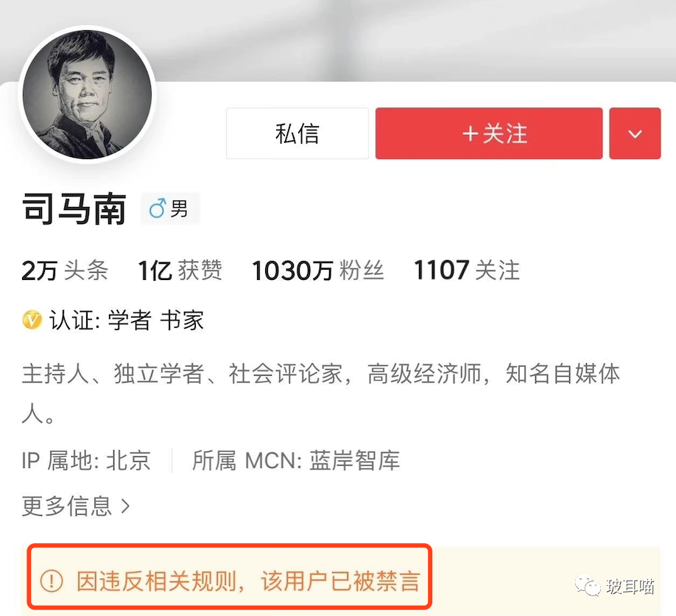Open the round profile avatar photo
676x616 pixels.
[88, 94]
